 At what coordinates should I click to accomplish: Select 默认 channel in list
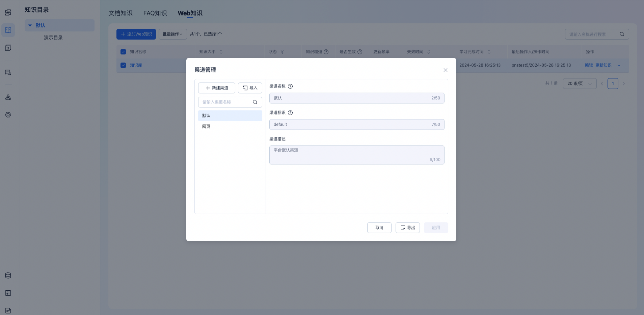pyautogui.click(x=230, y=116)
